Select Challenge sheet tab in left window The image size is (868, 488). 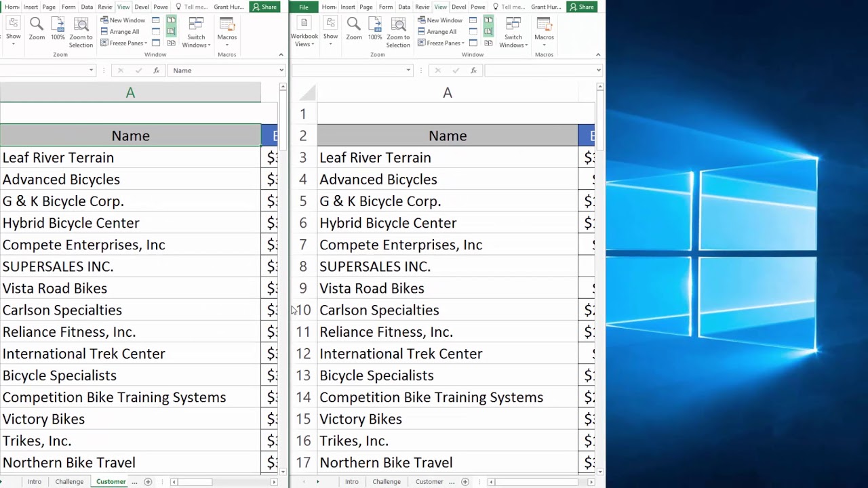click(x=69, y=482)
